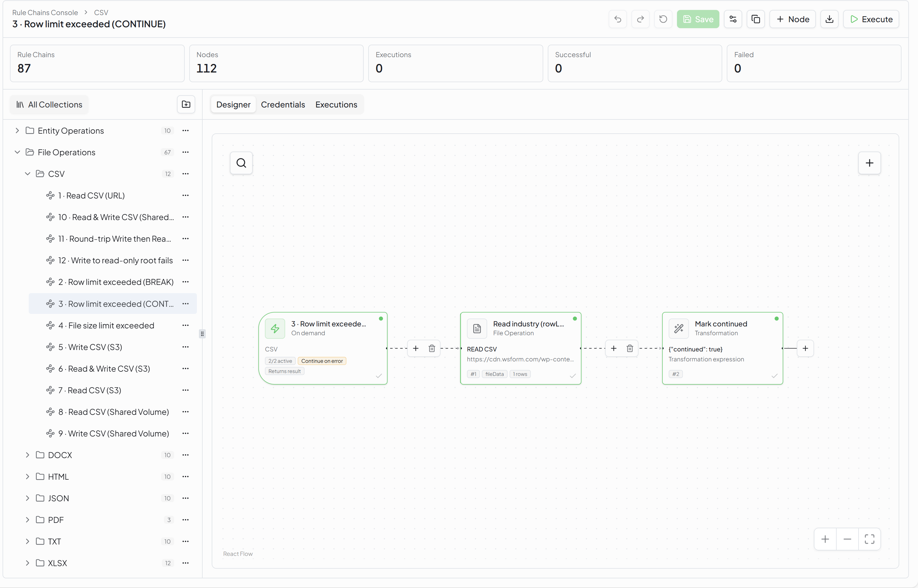Open 12 · Write to read-only root fails
This screenshot has height=588, width=918.
(113, 260)
